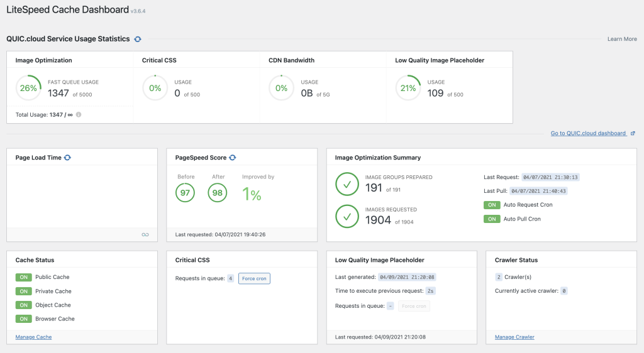The width and height of the screenshot is (644, 353).
Task: Click the Before score 97 circle
Action: coord(186,193)
